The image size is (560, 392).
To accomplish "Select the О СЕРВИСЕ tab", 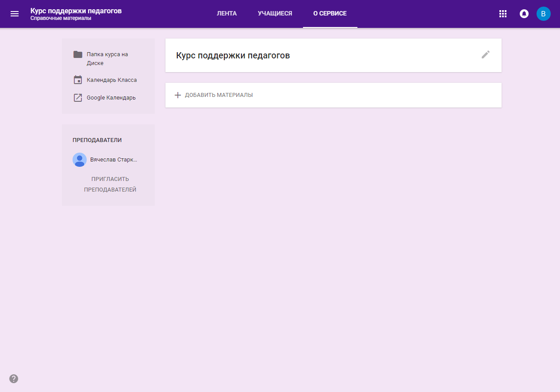I will [330, 14].
